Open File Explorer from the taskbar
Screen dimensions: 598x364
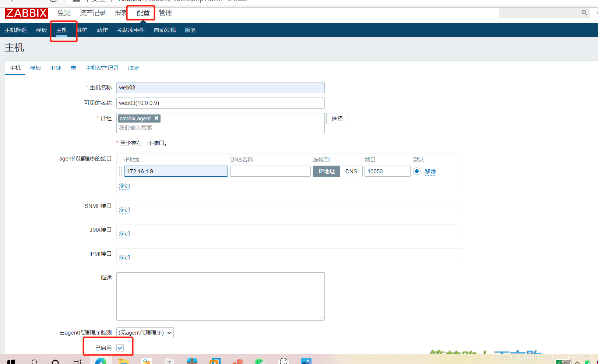point(123,361)
